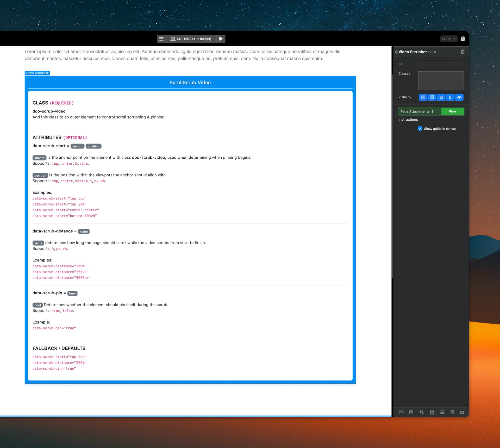Toggle the eye visibility button
500x448 pixels.
pyautogui.click(x=459, y=97)
